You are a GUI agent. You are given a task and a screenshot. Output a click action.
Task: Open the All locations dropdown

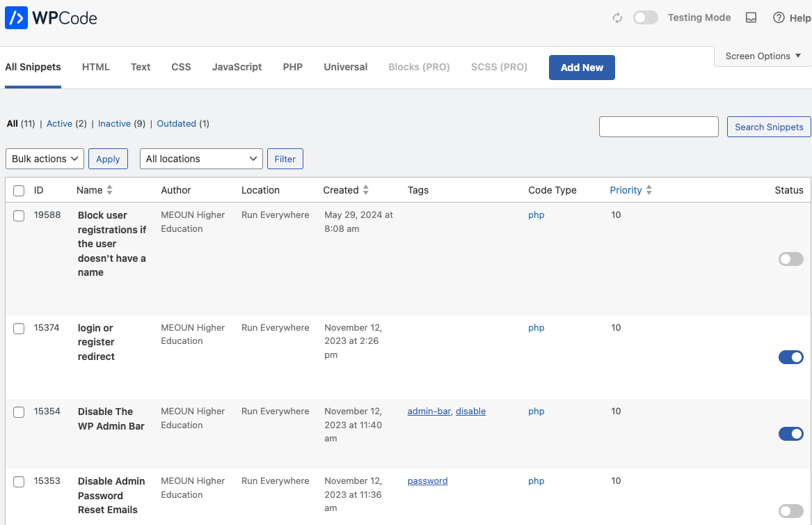point(201,159)
